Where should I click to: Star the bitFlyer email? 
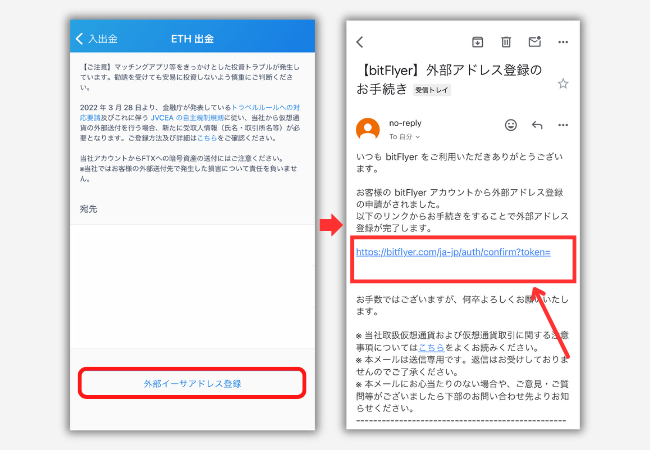point(563,84)
